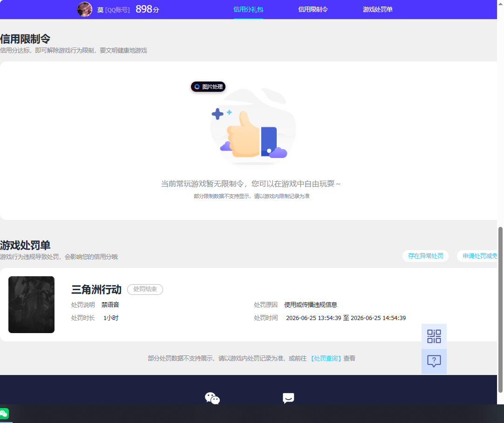Switch to the 游戏处罚单 tab
This screenshot has width=504, height=423.
pyautogui.click(x=378, y=9)
